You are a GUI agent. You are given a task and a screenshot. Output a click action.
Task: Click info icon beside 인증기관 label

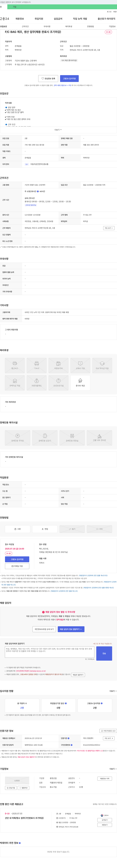point(68,738)
